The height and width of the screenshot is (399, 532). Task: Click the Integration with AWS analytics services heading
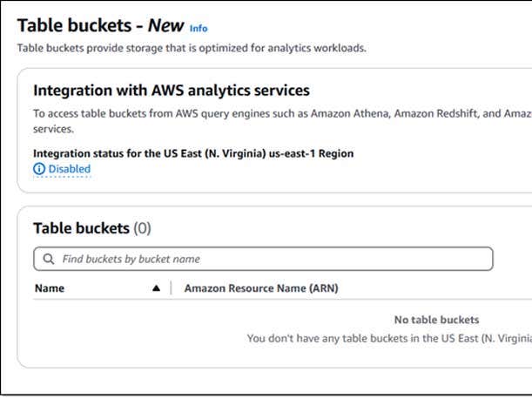[x=172, y=91]
